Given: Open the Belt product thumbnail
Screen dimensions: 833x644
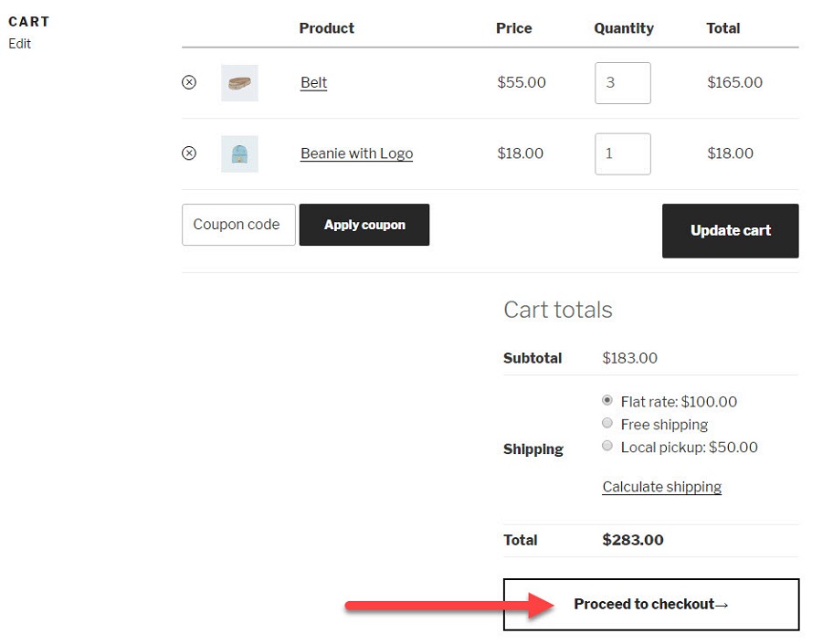Looking at the screenshot, I should click(x=239, y=83).
